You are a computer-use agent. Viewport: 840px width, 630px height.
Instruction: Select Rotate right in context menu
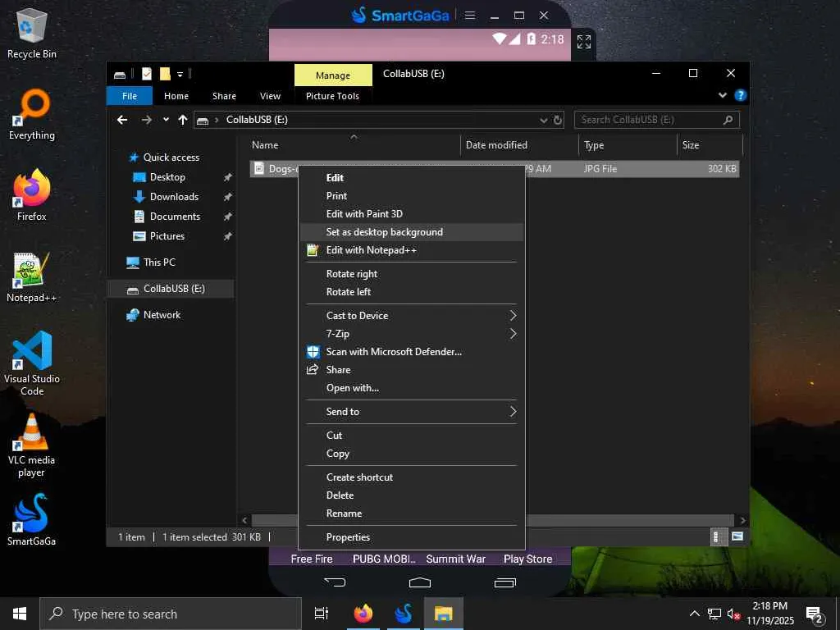(412, 274)
